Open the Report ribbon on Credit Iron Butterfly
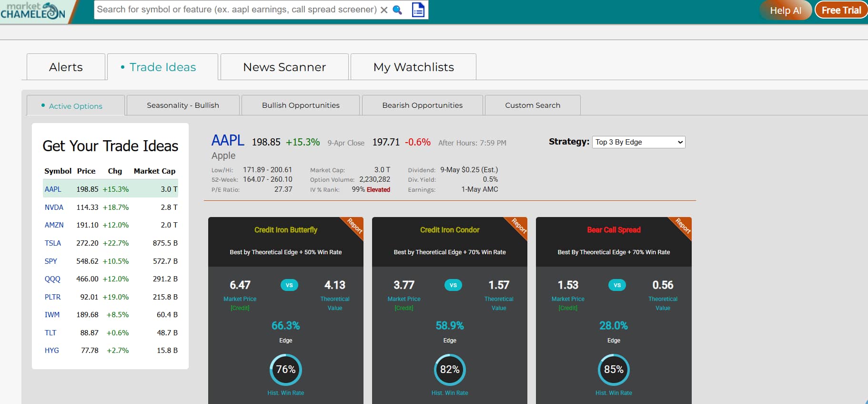Screen dimensions: 868x404 coord(354,226)
